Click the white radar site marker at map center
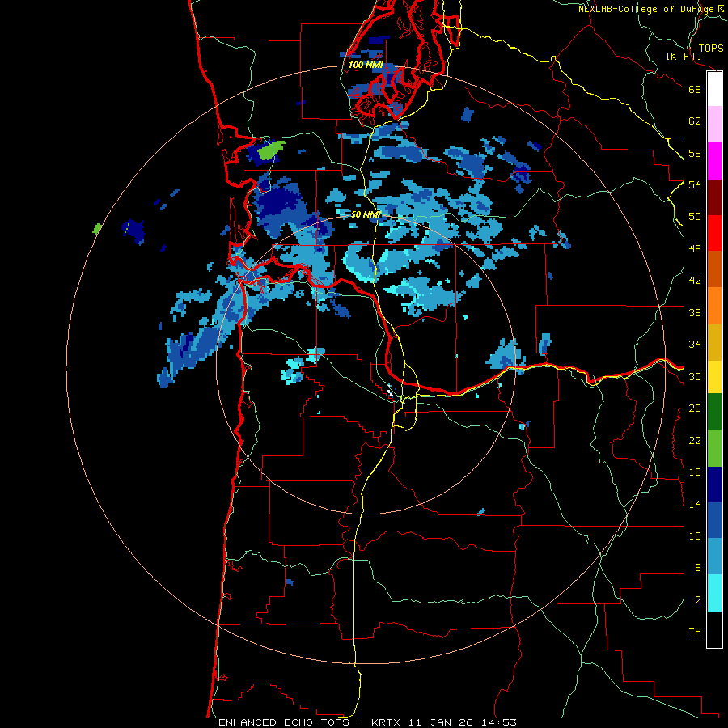The width and height of the screenshot is (728, 728). [390, 393]
